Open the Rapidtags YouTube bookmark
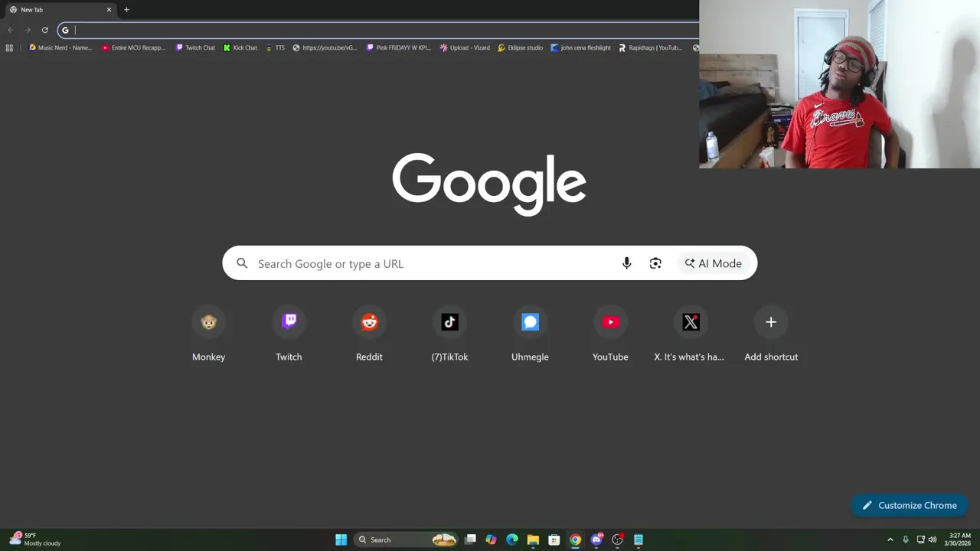980x551 pixels. [651, 47]
